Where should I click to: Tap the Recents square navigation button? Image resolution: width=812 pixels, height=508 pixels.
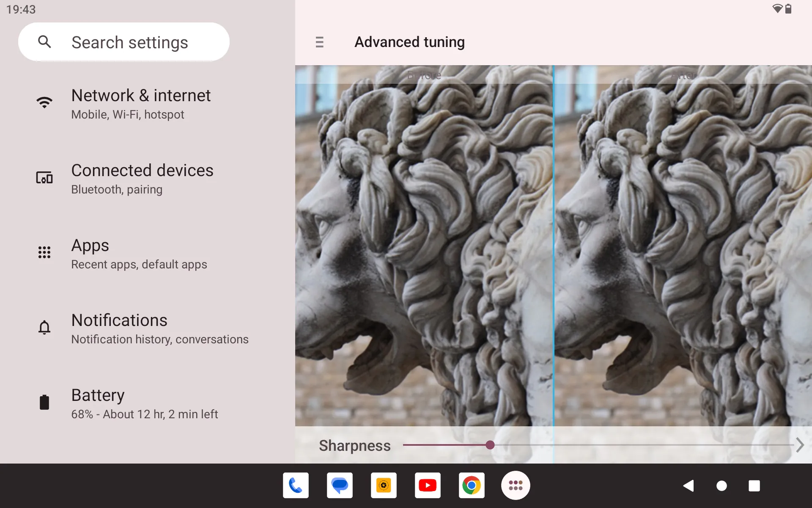[x=754, y=486]
